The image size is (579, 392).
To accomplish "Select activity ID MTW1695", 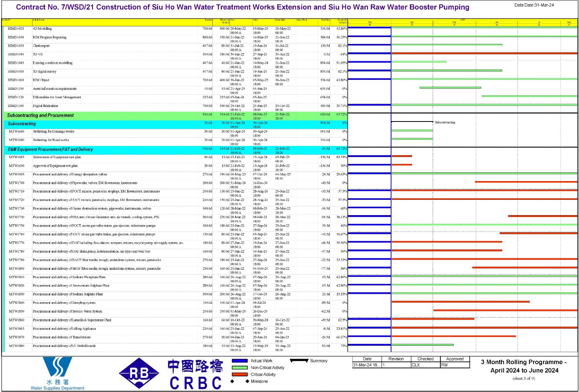I will (x=16, y=174).
